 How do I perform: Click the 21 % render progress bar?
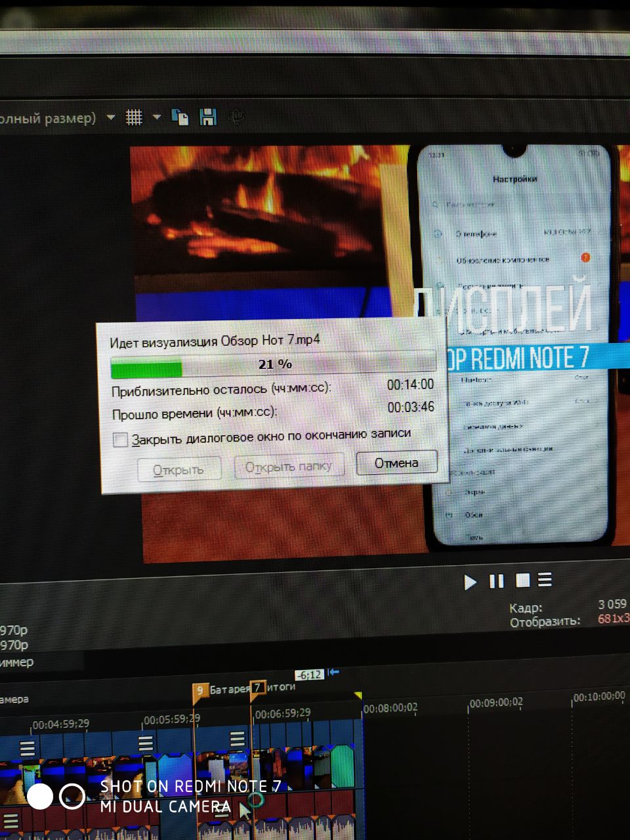(274, 365)
